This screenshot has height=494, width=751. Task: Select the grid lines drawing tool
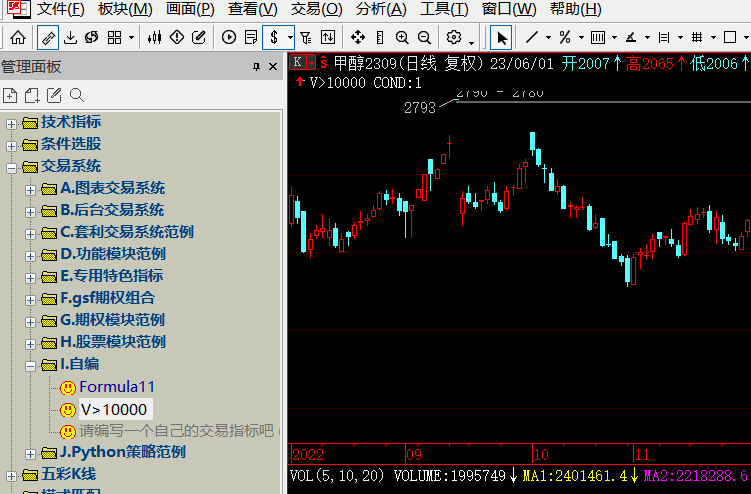pyautogui.click(x=697, y=37)
